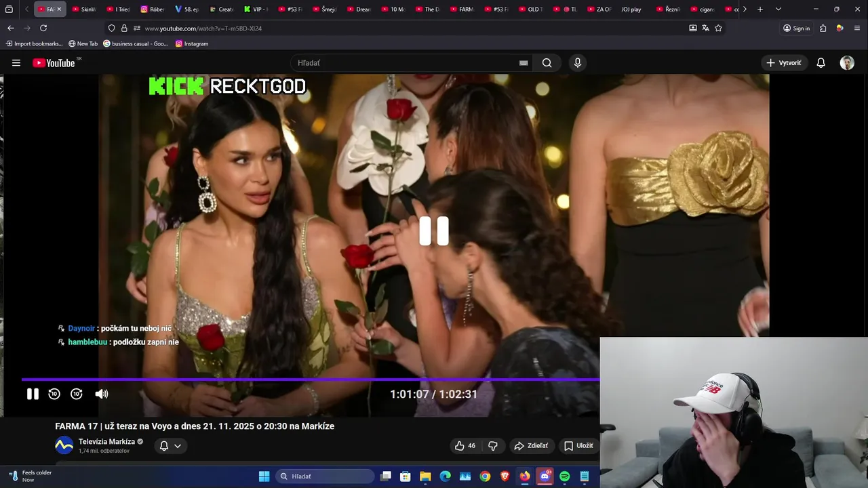Open the Televízia Markíza channel avatar

(x=64, y=446)
